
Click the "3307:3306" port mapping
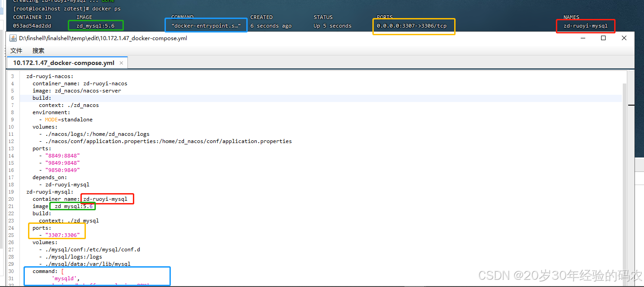point(62,235)
